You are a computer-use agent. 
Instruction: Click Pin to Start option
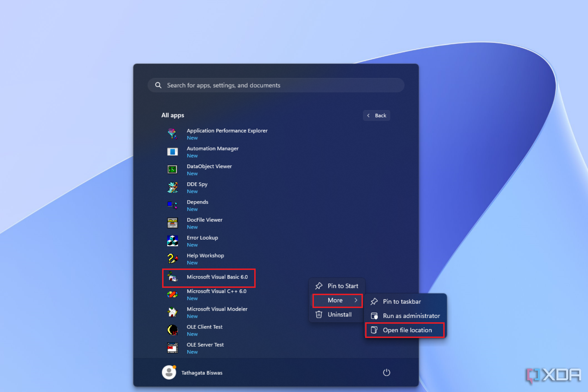click(342, 286)
